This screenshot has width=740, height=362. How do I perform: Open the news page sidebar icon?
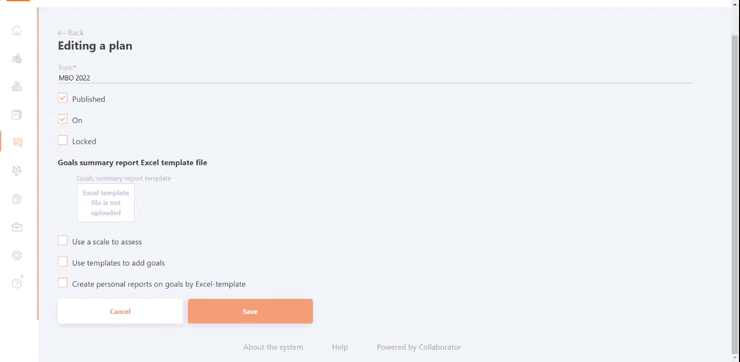17,115
